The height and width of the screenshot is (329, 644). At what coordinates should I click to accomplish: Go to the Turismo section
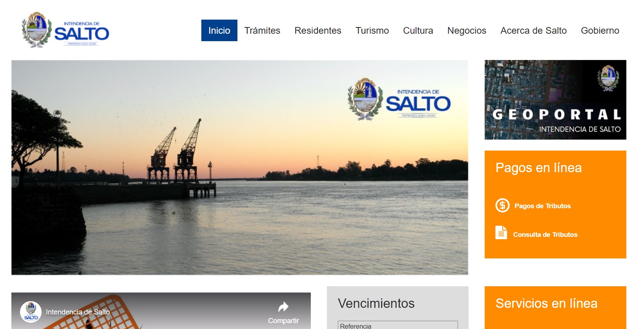372,31
